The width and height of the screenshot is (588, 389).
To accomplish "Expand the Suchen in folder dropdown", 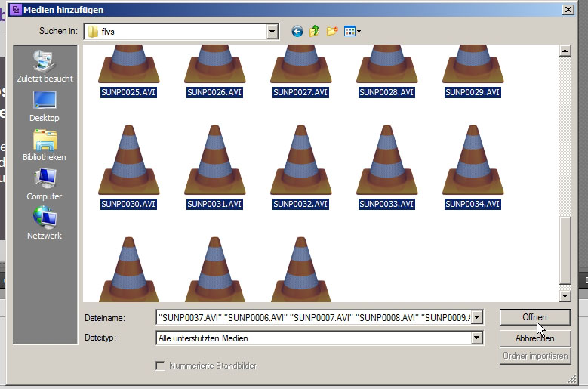I will (x=272, y=32).
